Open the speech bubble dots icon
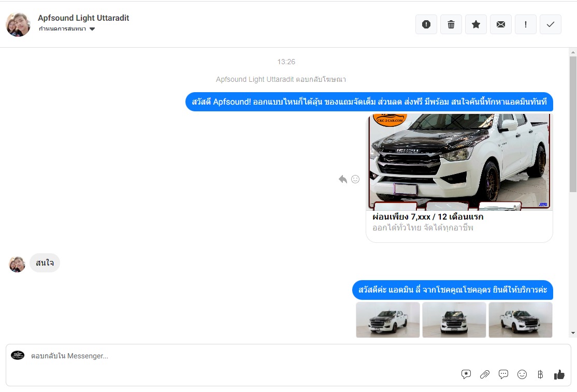This screenshot has width=577, height=392. click(x=503, y=374)
